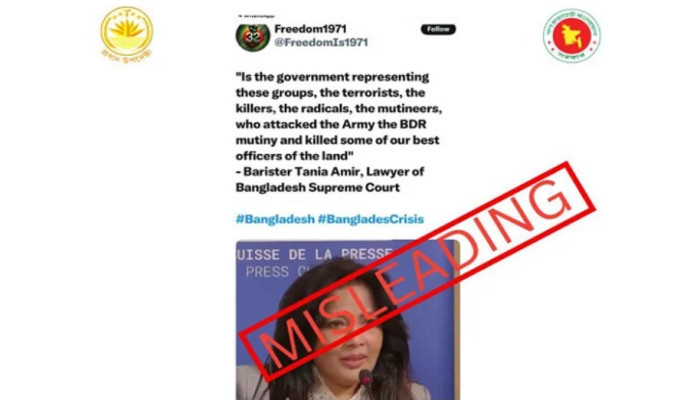Select the red MISLEADING stamp overlay
Viewport: 700px width, 400px height.
tap(417, 271)
